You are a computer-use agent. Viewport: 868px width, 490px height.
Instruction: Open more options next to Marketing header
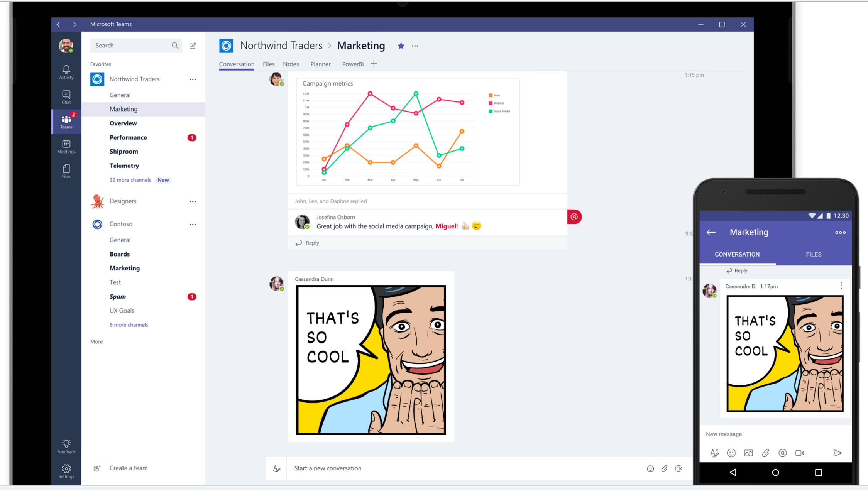pyautogui.click(x=415, y=46)
